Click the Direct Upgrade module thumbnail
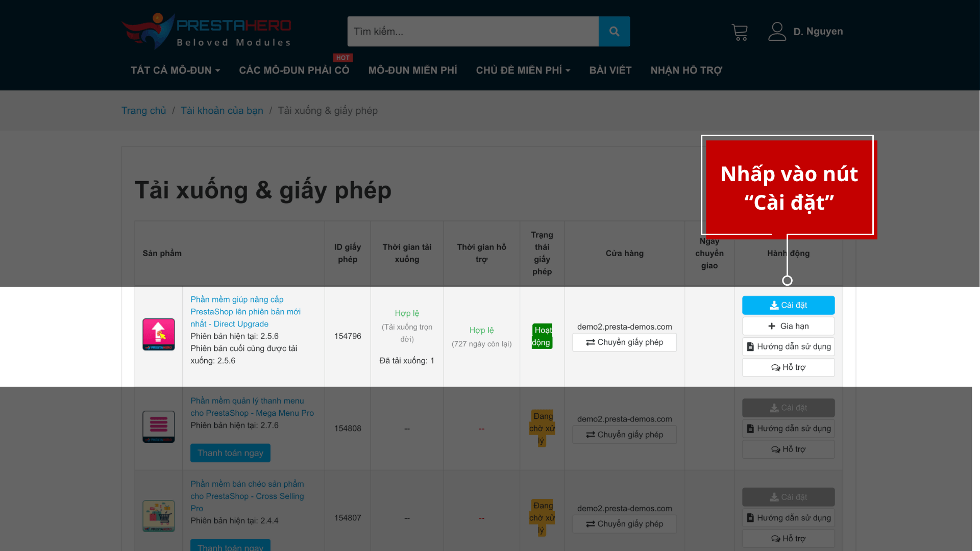This screenshot has width=980, height=551. coord(159,335)
